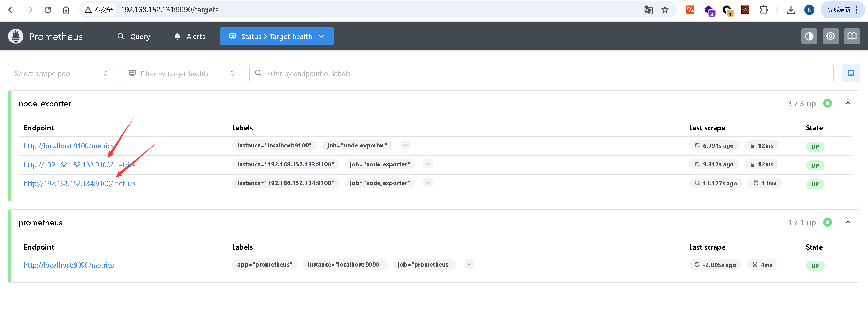Open http://192.168.152.134:9100/metrics link
The image size is (868, 310).
[80, 184]
